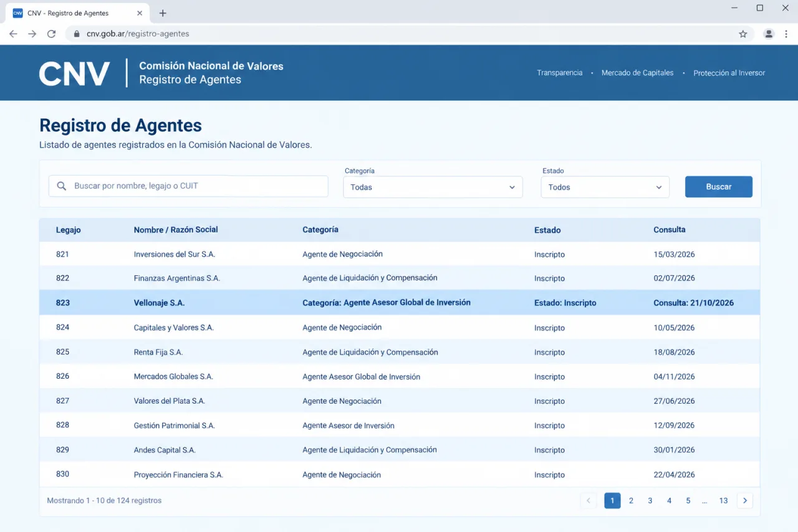Sort by the Legajo column header
Image resolution: width=798 pixels, height=532 pixels.
point(69,230)
